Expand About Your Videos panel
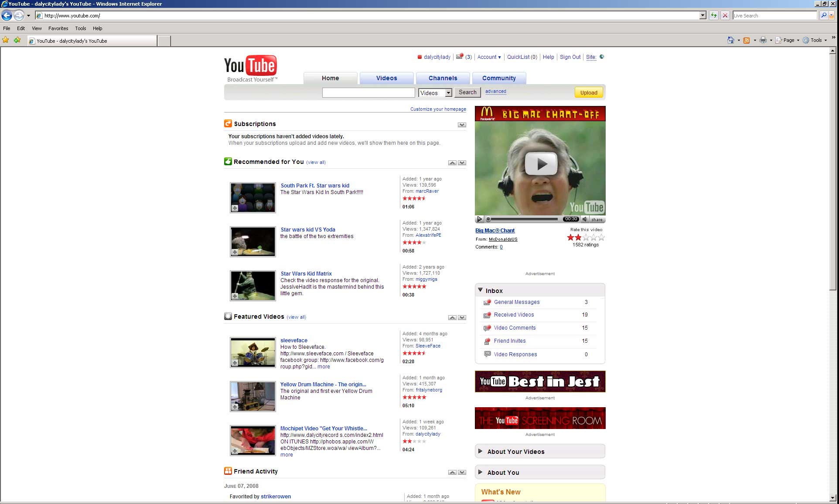The image size is (839, 504). (480, 451)
